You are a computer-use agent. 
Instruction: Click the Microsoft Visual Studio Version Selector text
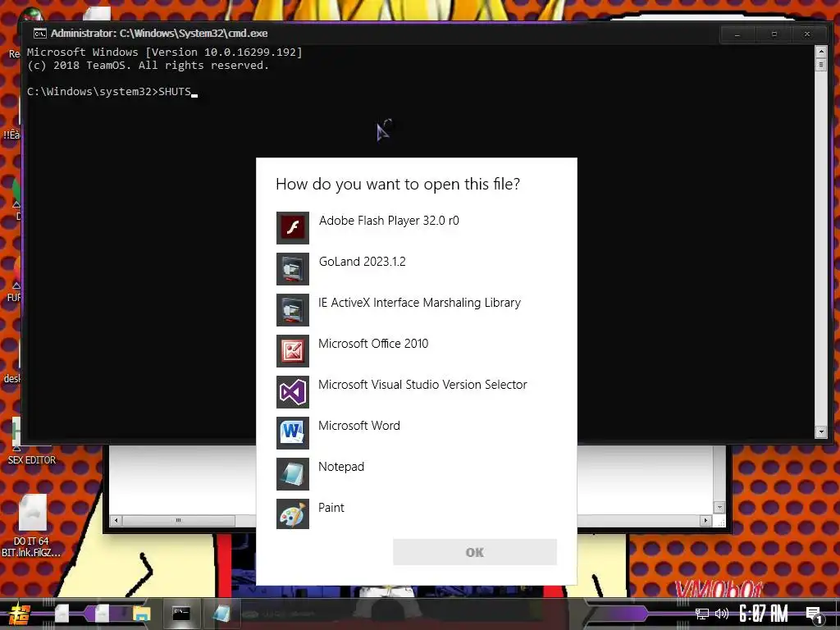click(x=422, y=385)
